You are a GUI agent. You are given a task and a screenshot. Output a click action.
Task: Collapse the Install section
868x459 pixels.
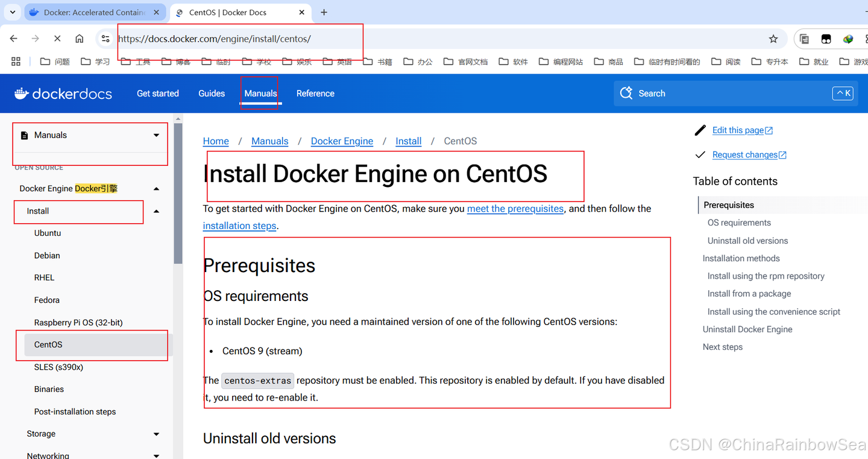(x=156, y=211)
